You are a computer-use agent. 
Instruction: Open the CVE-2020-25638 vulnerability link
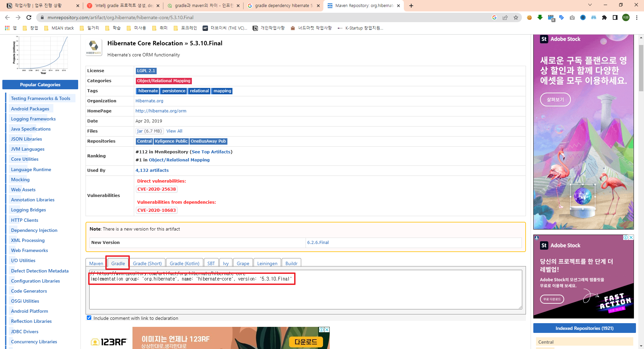pyautogui.click(x=157, y=189)
